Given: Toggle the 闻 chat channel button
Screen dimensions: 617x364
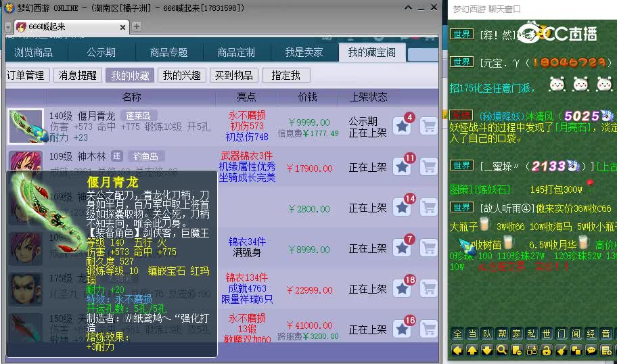Looking at the screenshot, I should [x=576, y=334].
